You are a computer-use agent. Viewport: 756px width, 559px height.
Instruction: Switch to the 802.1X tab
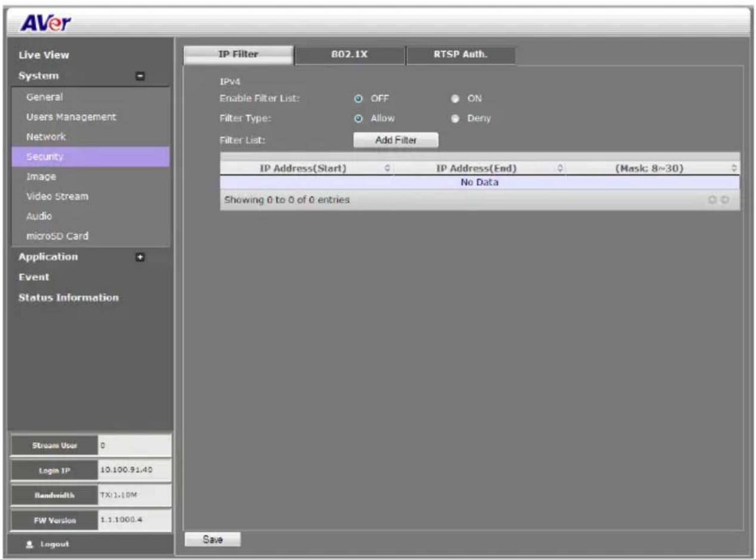pos(350,54)
